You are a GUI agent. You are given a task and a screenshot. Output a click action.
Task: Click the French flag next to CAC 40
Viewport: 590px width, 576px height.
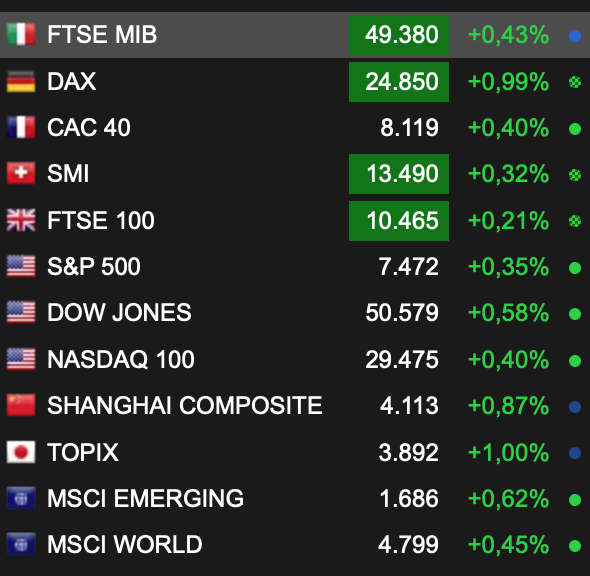click(x=21, y=127)
